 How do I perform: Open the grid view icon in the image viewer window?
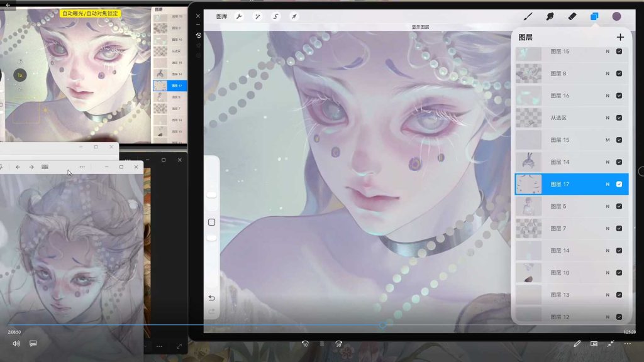coord(45,167)
